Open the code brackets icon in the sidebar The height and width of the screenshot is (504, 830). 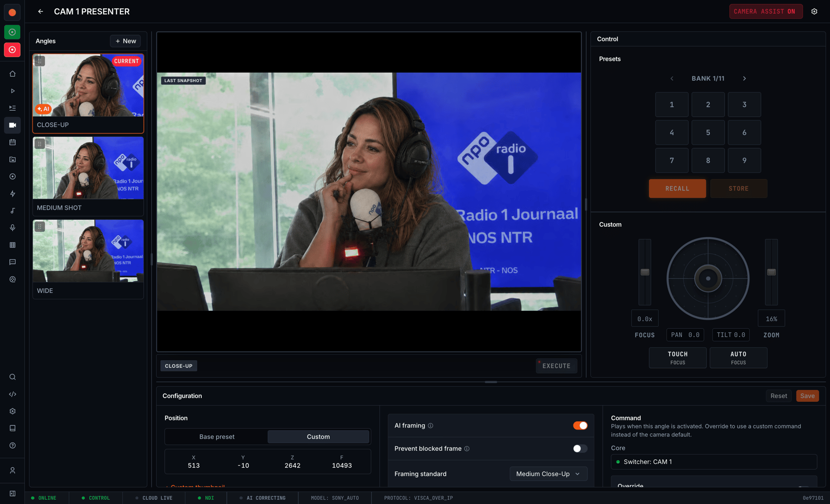(13, 394)
